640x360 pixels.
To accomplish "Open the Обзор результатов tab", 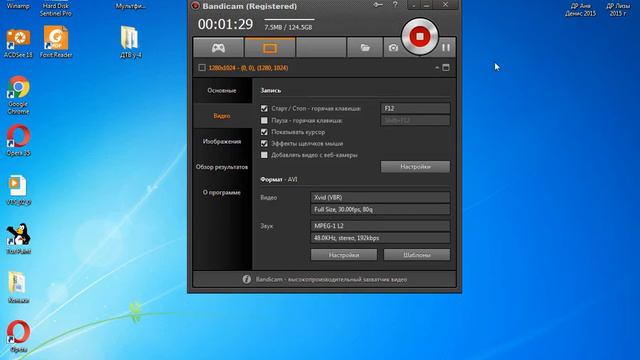I will tap(222, 167).
